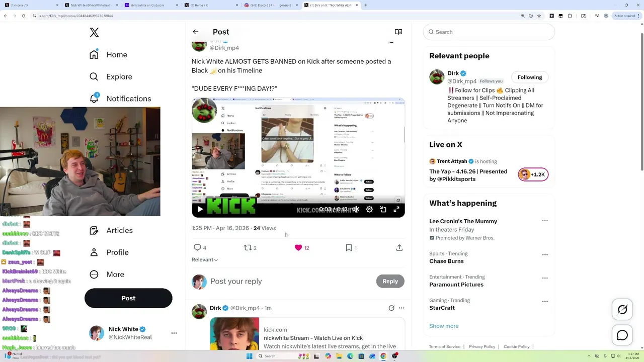
Task: Click the 24 Views count
Action: click(265, 228)
